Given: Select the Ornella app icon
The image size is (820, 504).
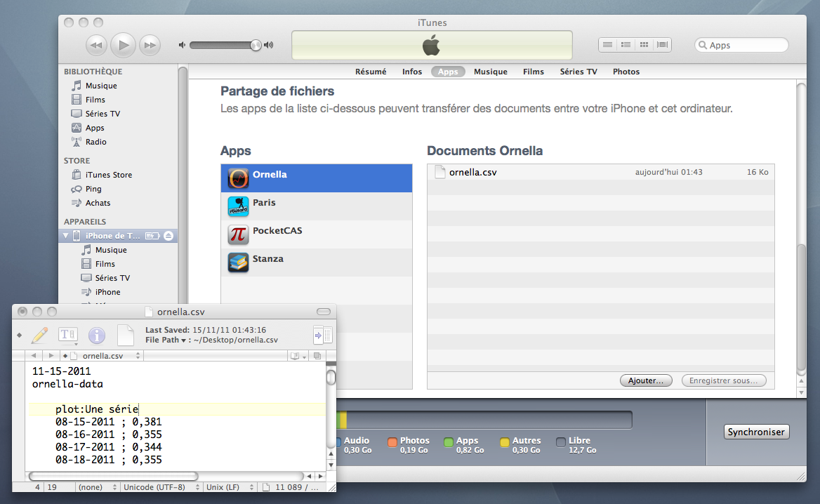Looking at the screenshot, I should pyautogui.click(x=238, y=178).
